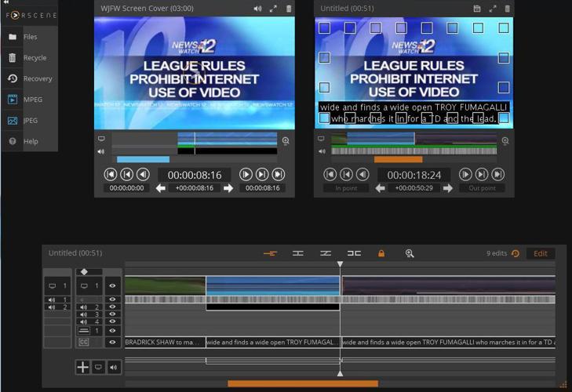Zoom the WJFW source player mini timeline
572x392 pixels.
click(x=286, y=141)
